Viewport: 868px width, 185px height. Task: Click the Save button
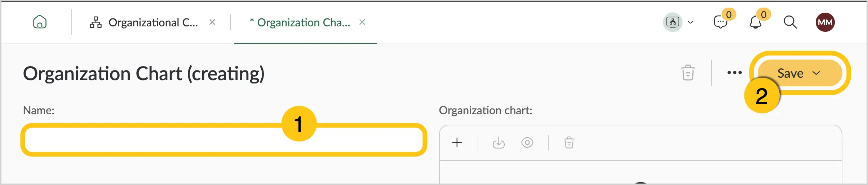(790, 73)
